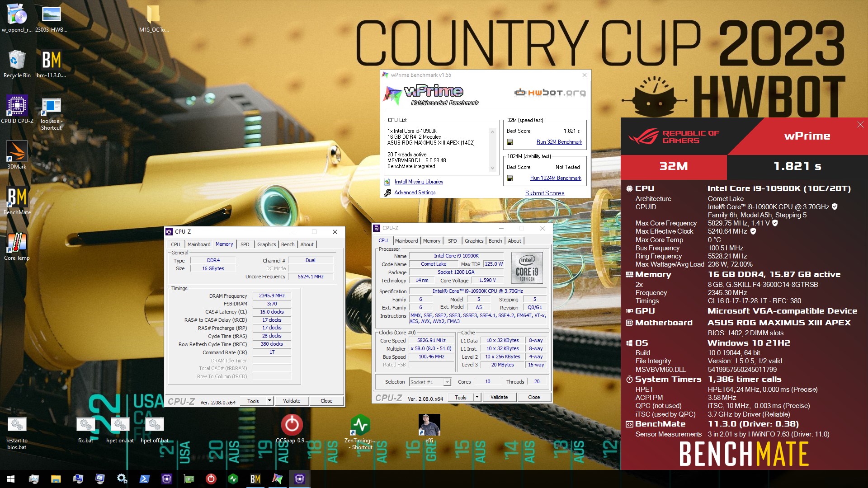The image size is (868, 488).
Task: Run the fix.bat desktop file
Action: tap(85, 430)
